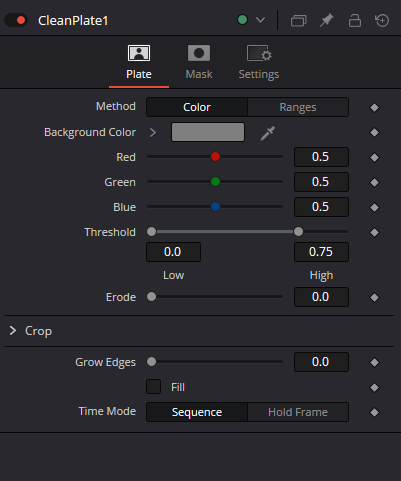Click the Erode slider handle
Viewport: 401px width, 481px height.
coord(151,296)
